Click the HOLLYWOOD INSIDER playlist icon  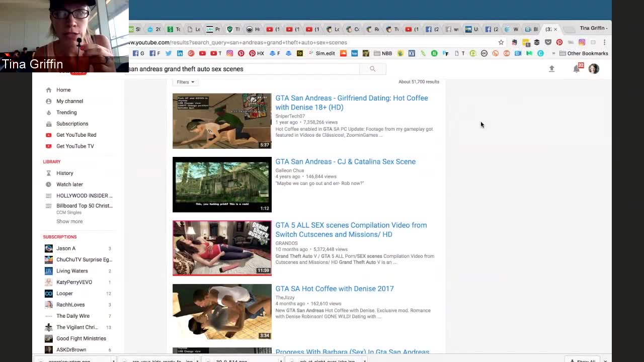tap(48, 196)
